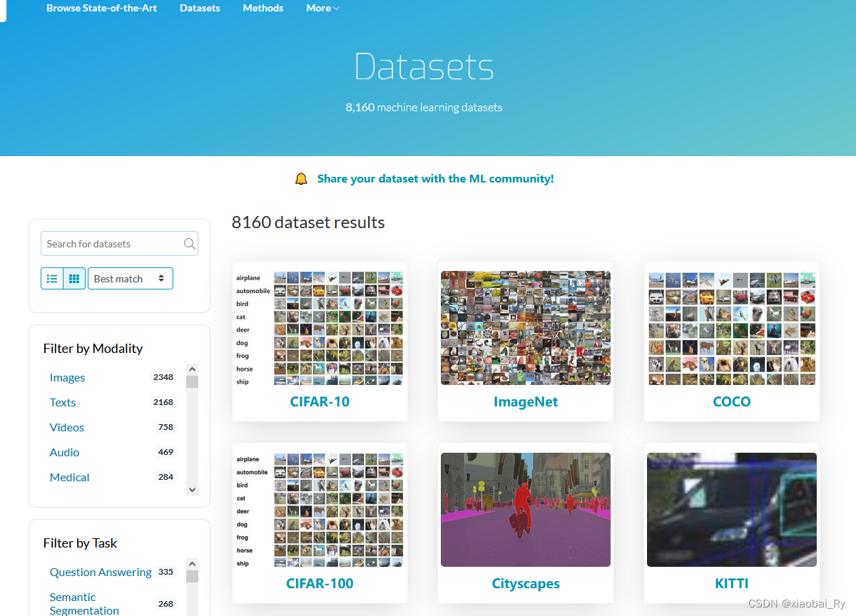This screenshot has height=616, width=856.
Task: Open the KITTI thumbnail image
Action: [x=732, y=510]
